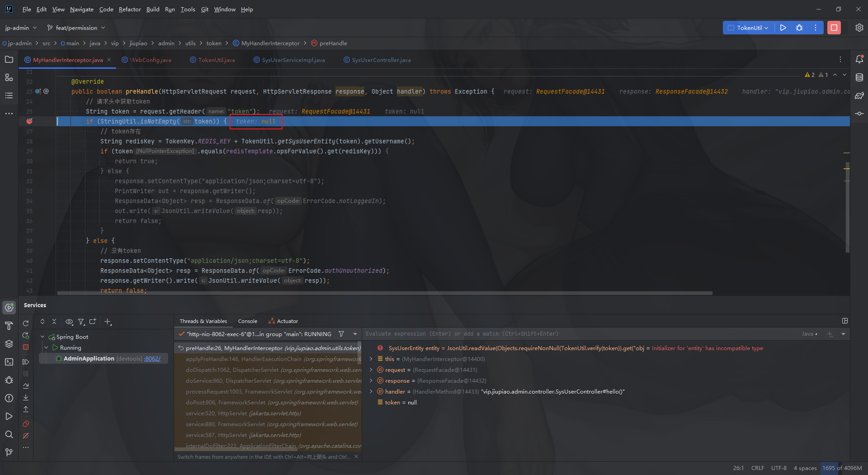The width and height of the screenshot is (868, 475).
Task: Click Resume Program in Services debugger
Action: click(x=26, y=362)
